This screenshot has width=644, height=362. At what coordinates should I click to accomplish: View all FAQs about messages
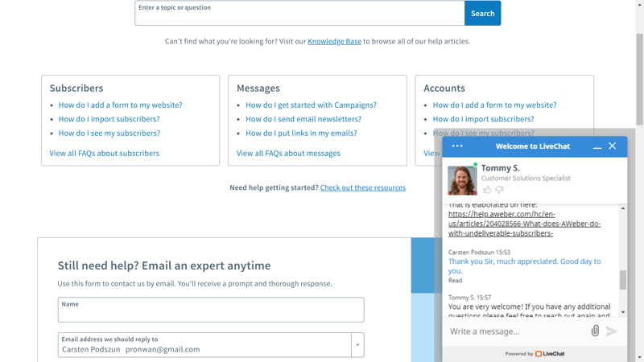(288, 153)
